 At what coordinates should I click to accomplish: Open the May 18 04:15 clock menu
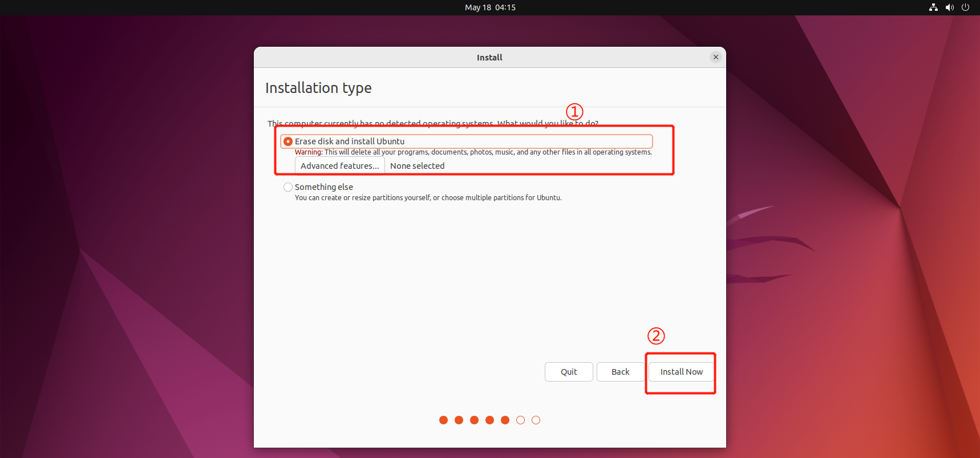pos(490,7)
